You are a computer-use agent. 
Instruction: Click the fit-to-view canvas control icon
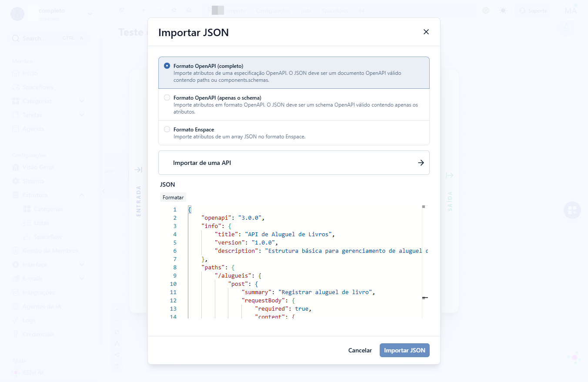(x=117, y=332)
